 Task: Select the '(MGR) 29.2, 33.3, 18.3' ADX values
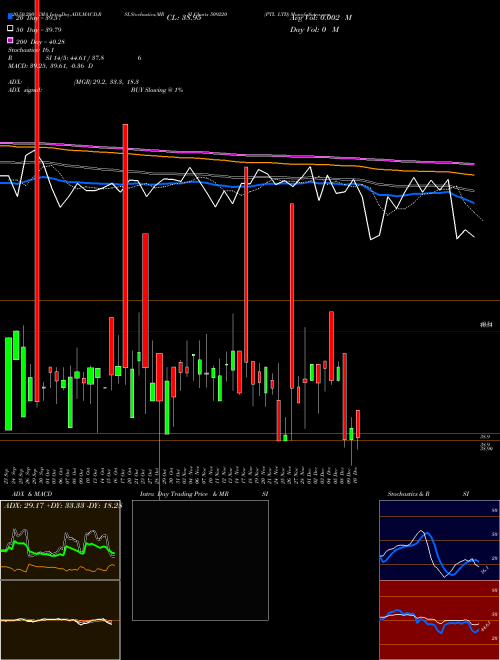[x=106, y=82]
